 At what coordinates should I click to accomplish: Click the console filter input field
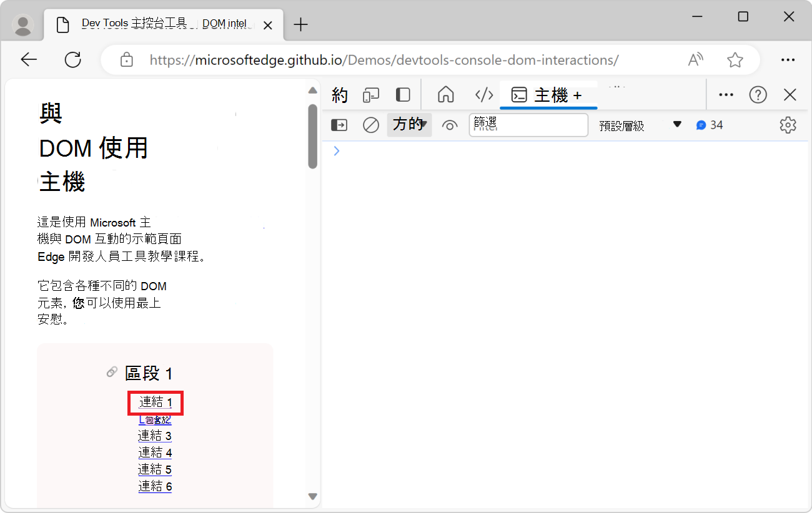[528, 125]
